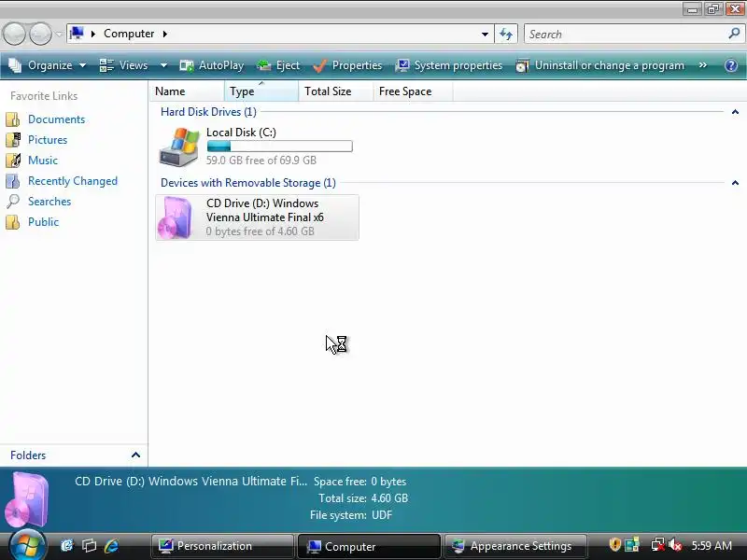
Task: Go back with the Back arrow button
Action: click(14, 34)
